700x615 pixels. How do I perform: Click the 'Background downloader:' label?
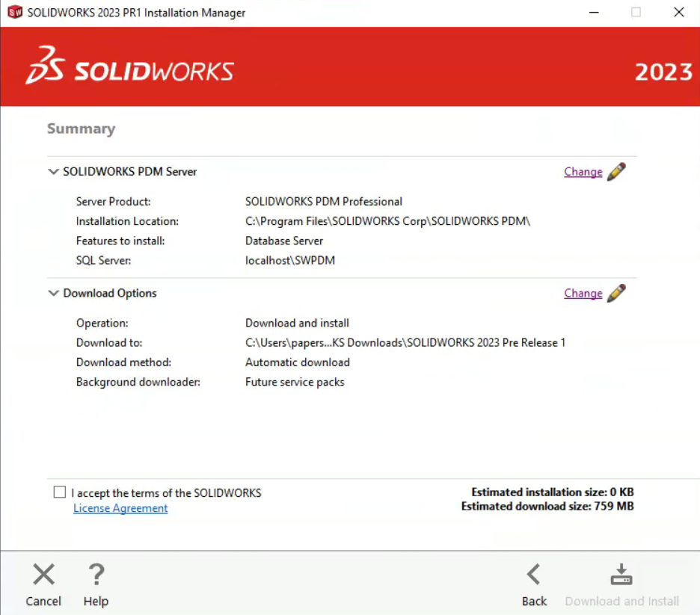click(x=138, y=382)
